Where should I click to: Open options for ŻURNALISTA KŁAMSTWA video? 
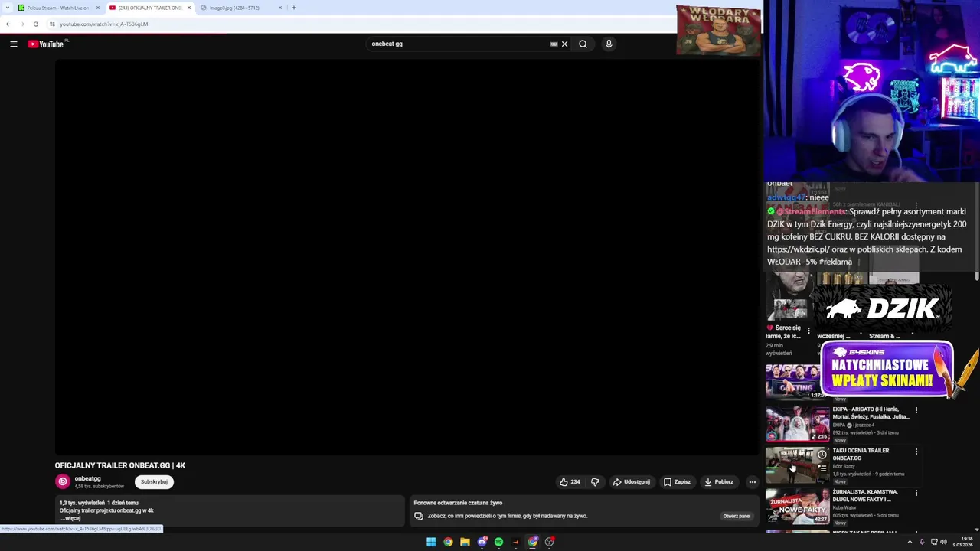click(916, 493)
